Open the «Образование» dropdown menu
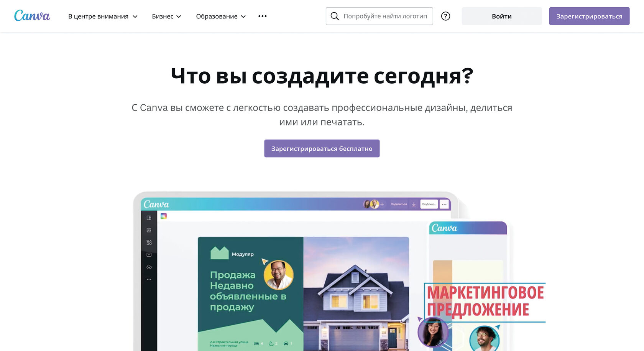This screenshot has height=351, width=644. click(x=221, y=16)
